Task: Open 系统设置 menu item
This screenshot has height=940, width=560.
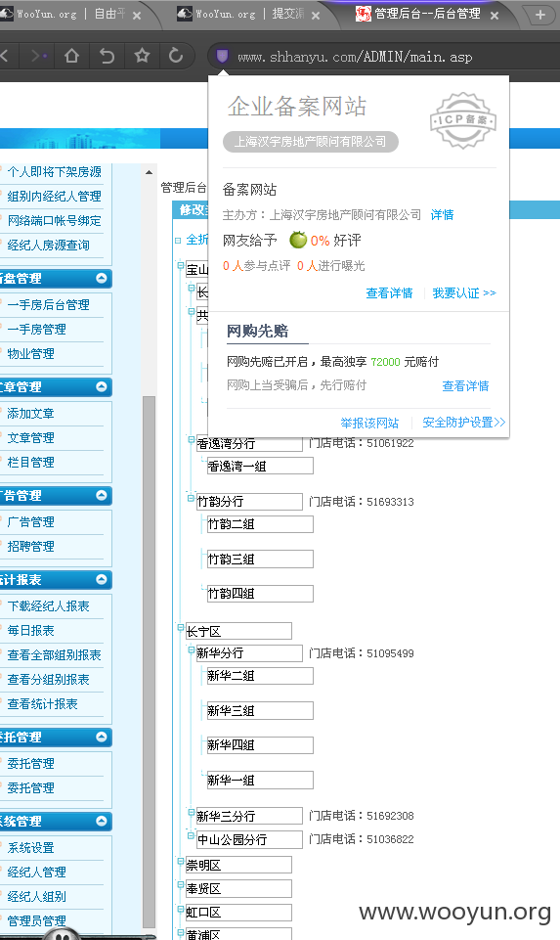Action: pos(30,848)
